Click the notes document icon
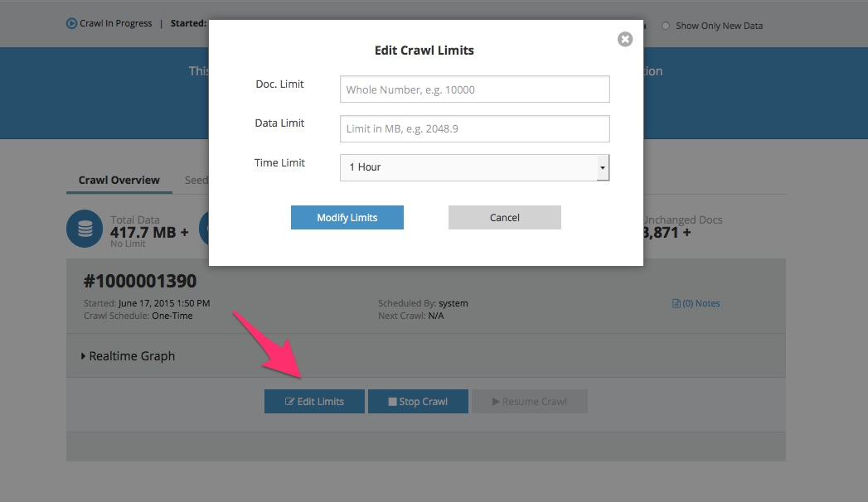The width and height of the screenshot is (868, 502). click(x=676, y=304)
